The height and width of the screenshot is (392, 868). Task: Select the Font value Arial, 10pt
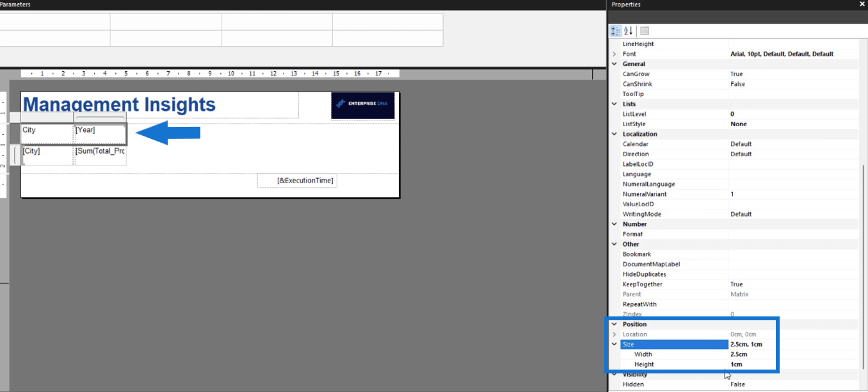pos(794,54)
